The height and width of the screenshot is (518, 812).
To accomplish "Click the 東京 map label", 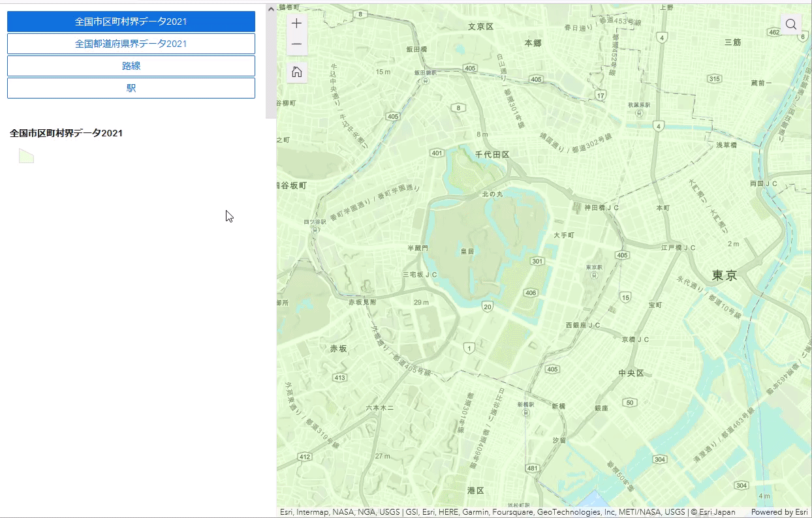I will coord(725,275).
